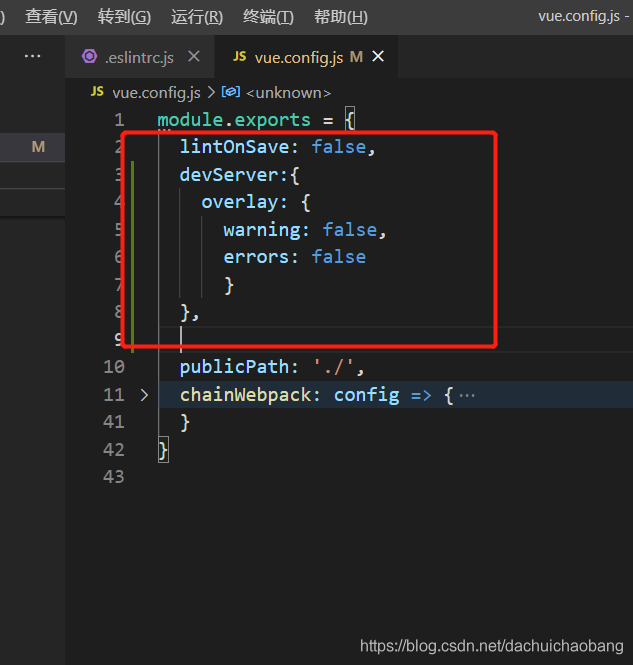The width and height of the screenshot is (633, 665).
Task: Click line number 43 in the gutter
Action: [x=114, y=477]
